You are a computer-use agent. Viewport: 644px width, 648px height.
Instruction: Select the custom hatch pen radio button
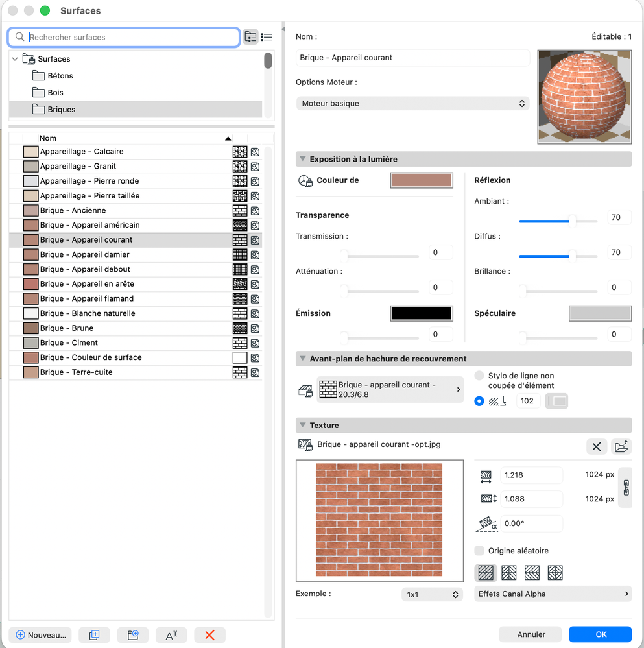click(x=479, y=401)
